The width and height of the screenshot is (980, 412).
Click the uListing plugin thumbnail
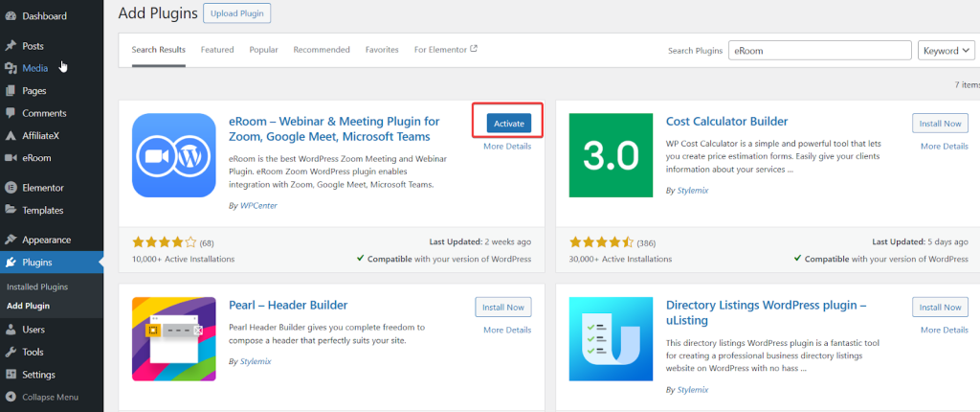click(x=612, y=339)
